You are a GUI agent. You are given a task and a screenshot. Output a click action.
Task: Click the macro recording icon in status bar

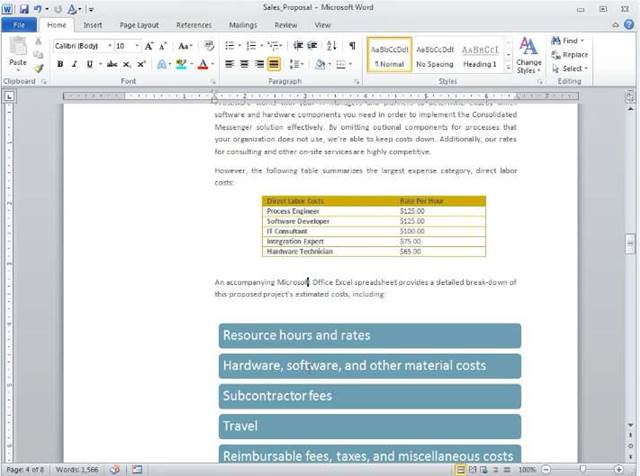point(137,469)
